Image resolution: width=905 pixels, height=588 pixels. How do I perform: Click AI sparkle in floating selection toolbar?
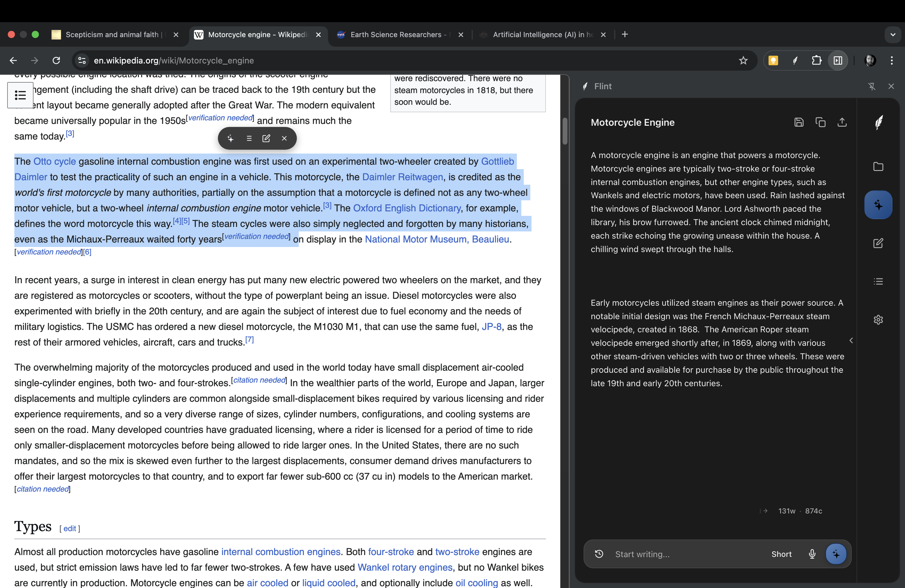(x=230, y=138)
